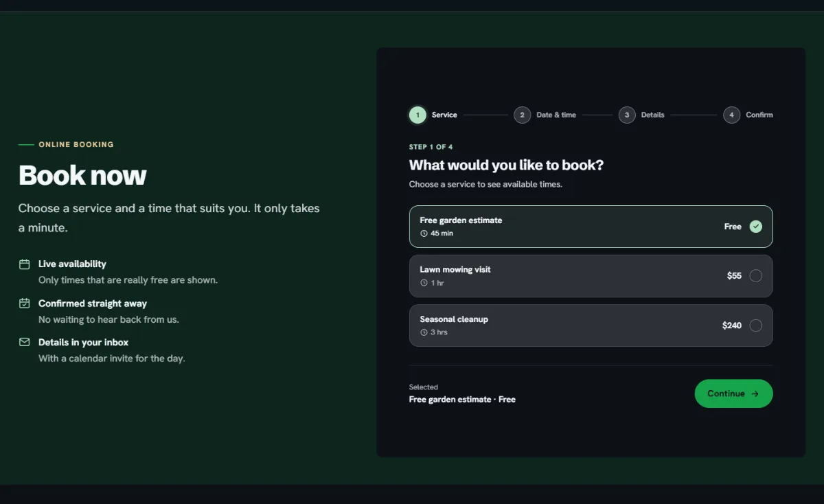This screenshot has width=824, height=504.
Task: Click the Selected label above the summary
Action: (423, 387)
